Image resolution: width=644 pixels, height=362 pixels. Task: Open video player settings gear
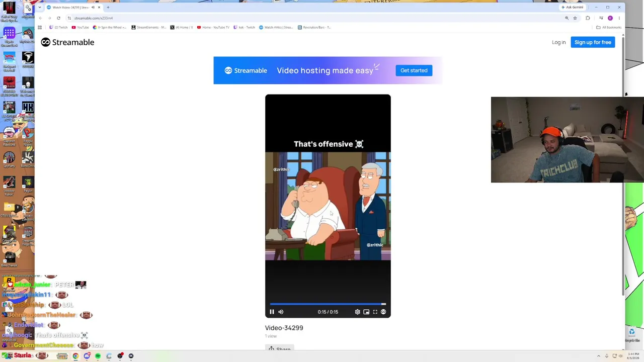tap(357, 312)
